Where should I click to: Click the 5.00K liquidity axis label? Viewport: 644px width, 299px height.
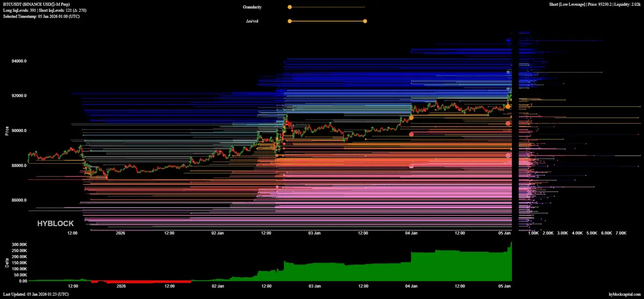[x=591, y=233]
